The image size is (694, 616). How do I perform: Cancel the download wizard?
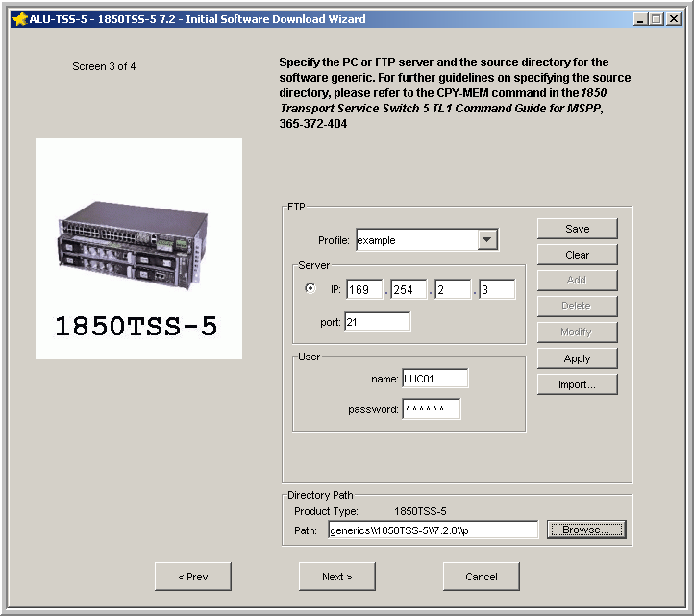[x=482, y=577]
